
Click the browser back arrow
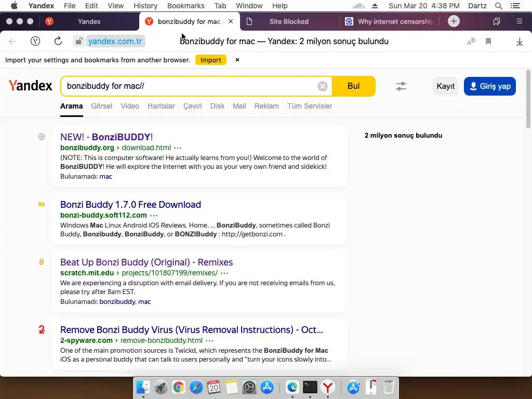click(x=12, y=42)
